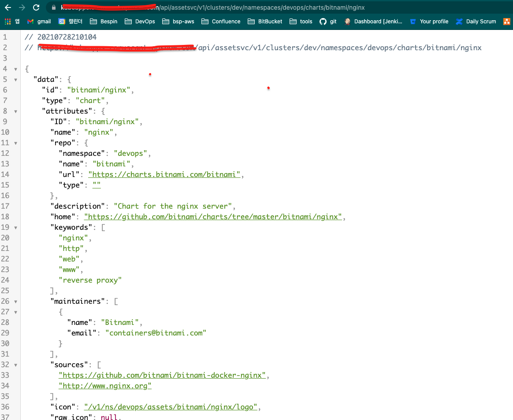
Task: Open the bsp-aws bookmarks folder
Action: 178,21
